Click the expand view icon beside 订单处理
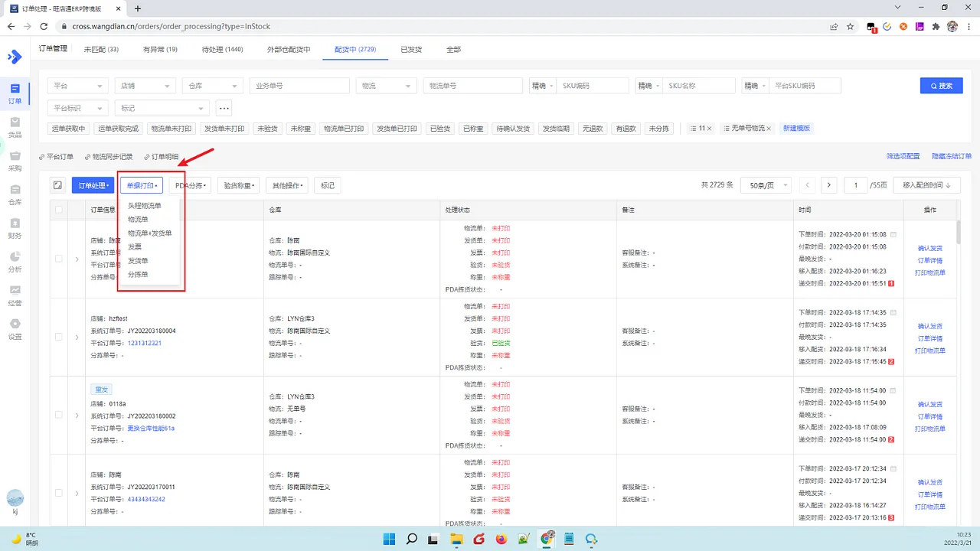The height and width of the screenshot is (551, 980). pos(57,184)
